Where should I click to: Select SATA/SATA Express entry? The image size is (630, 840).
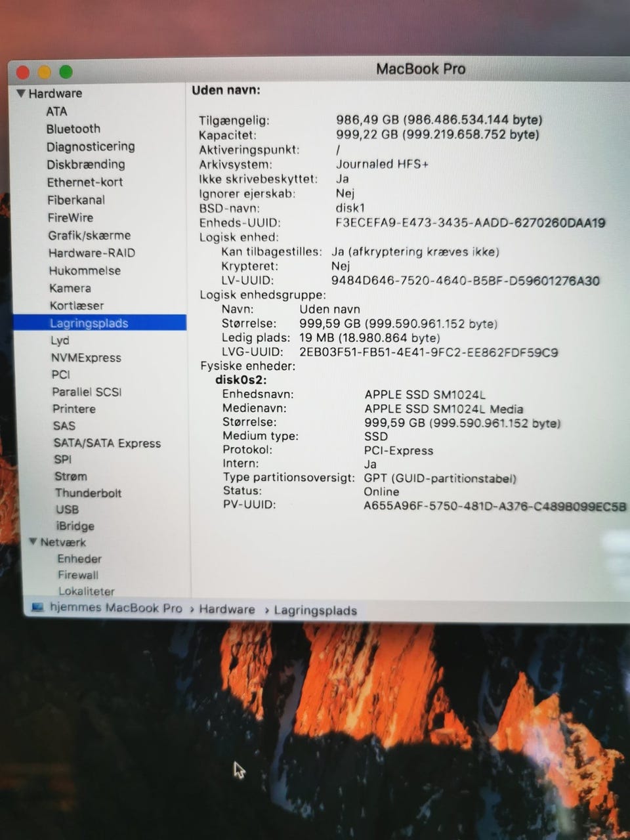pyautogui.click(x=107, y=443)
